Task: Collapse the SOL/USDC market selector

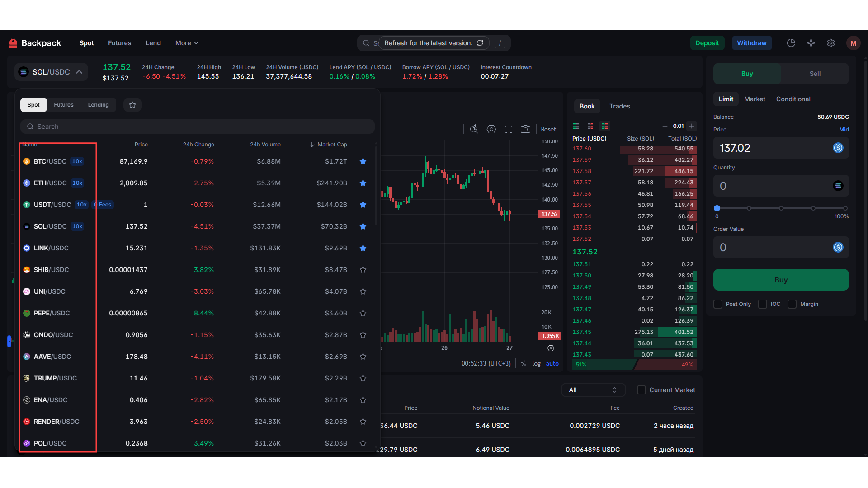Action: [79, 72]
